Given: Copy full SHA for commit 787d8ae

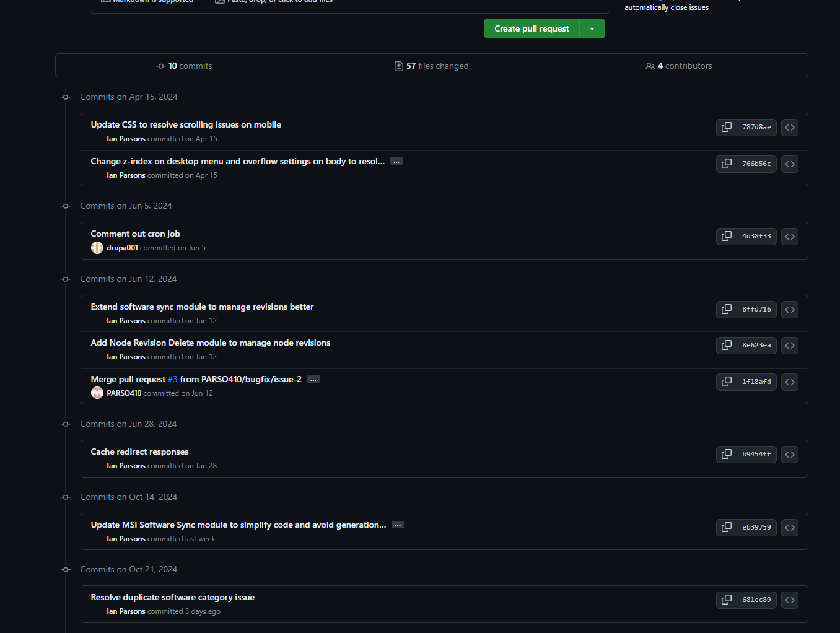Looking at the screenshot, I should (x=726, y=128).
